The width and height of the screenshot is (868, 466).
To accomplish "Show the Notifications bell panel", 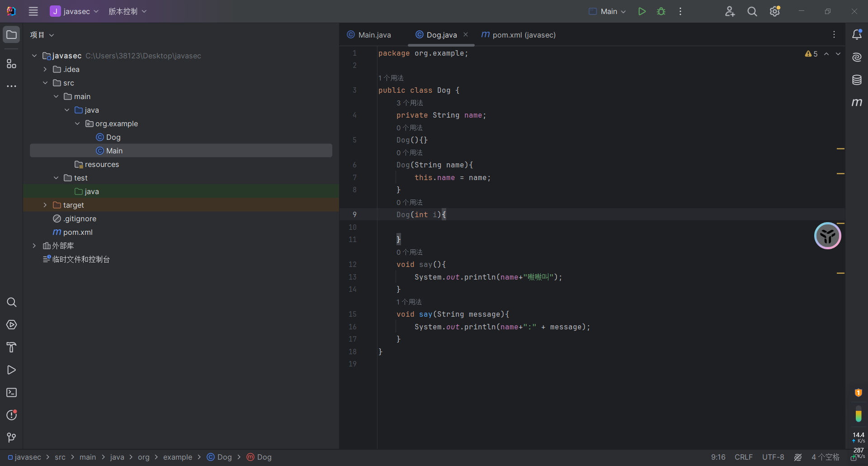I will [857, 35].
